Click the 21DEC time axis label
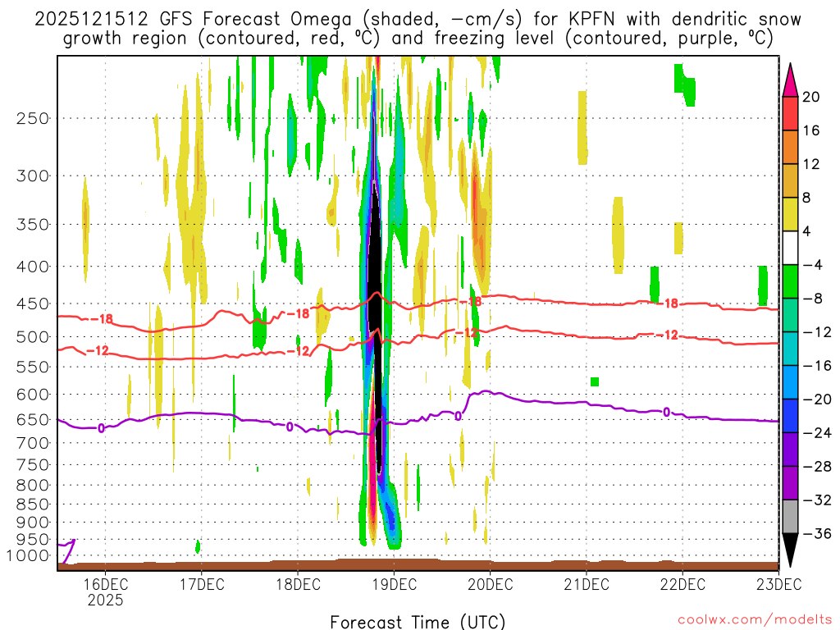The image size is (840, 630). click(x=586, y=584)
